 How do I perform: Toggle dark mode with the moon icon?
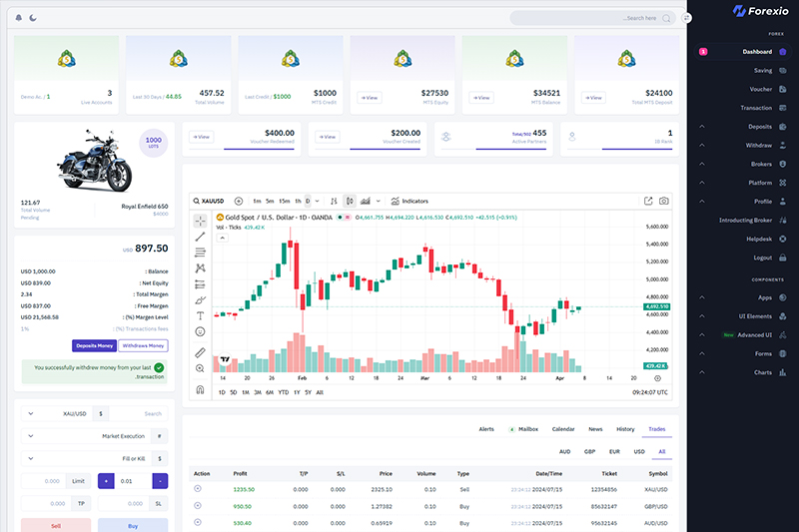(x=32, y=18)
